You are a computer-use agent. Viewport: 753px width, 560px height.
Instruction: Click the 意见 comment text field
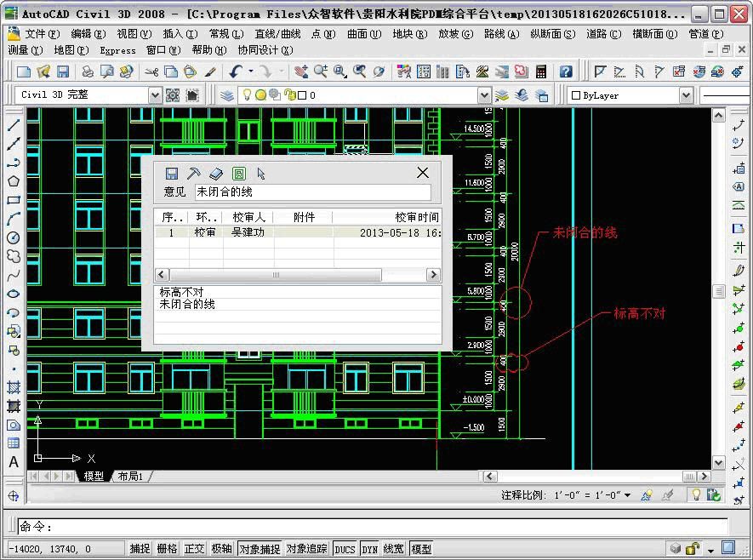click(312, 192)
